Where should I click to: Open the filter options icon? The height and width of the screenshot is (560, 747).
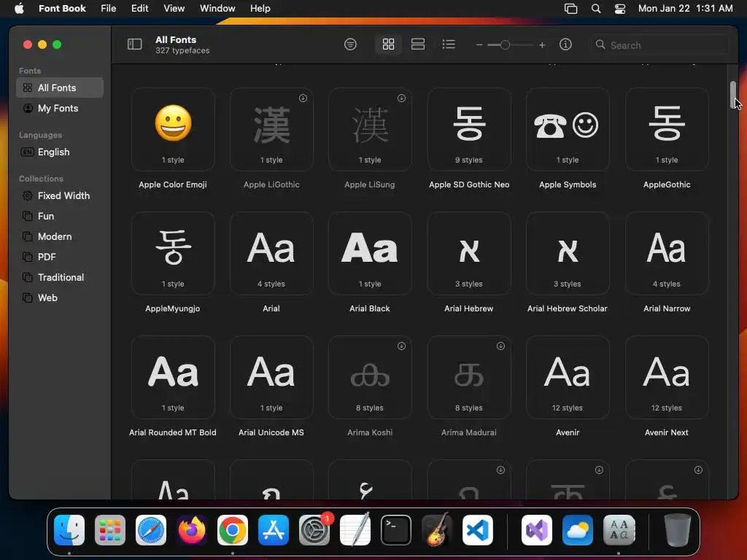point(350,44)
